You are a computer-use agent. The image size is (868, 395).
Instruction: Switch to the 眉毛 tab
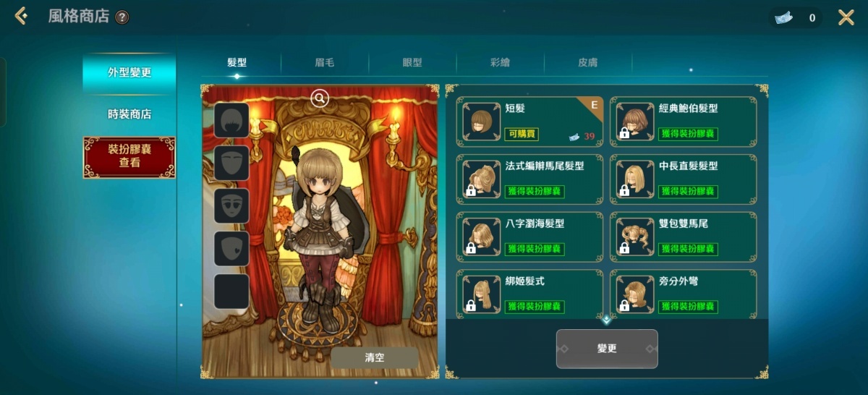pos(324,63)
